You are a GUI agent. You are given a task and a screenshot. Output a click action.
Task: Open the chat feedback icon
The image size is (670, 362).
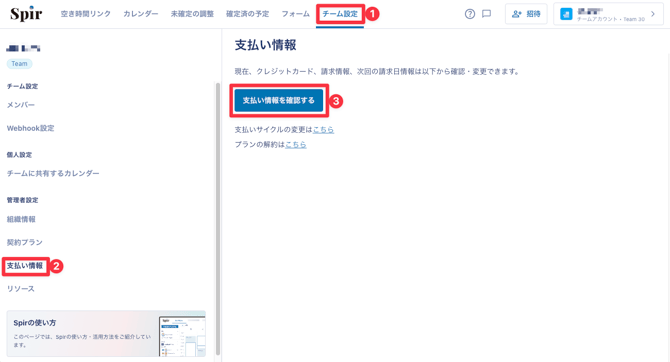(486, 14)
